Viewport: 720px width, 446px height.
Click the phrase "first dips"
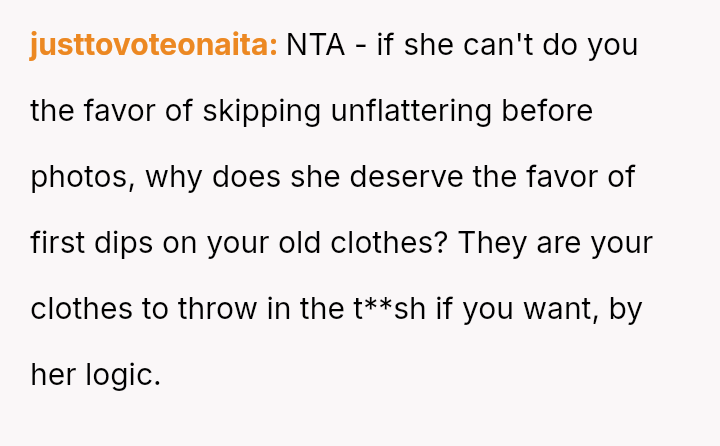102,243
